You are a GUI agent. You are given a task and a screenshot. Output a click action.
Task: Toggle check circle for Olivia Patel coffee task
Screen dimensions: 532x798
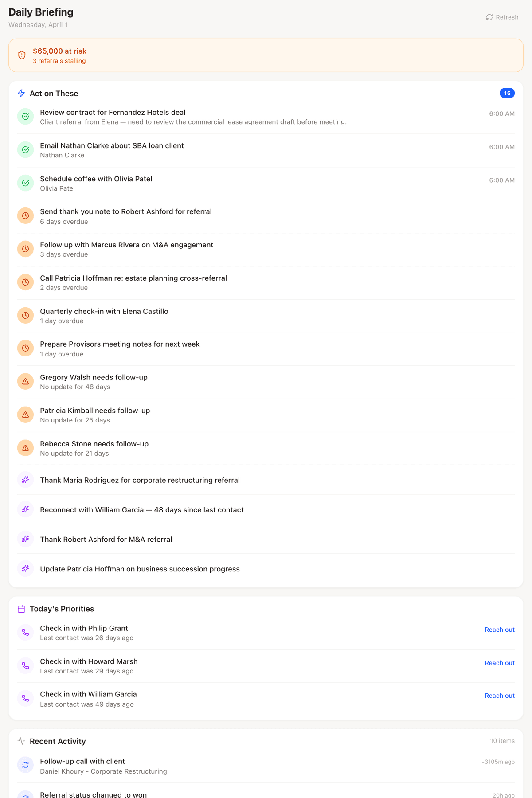26,183
